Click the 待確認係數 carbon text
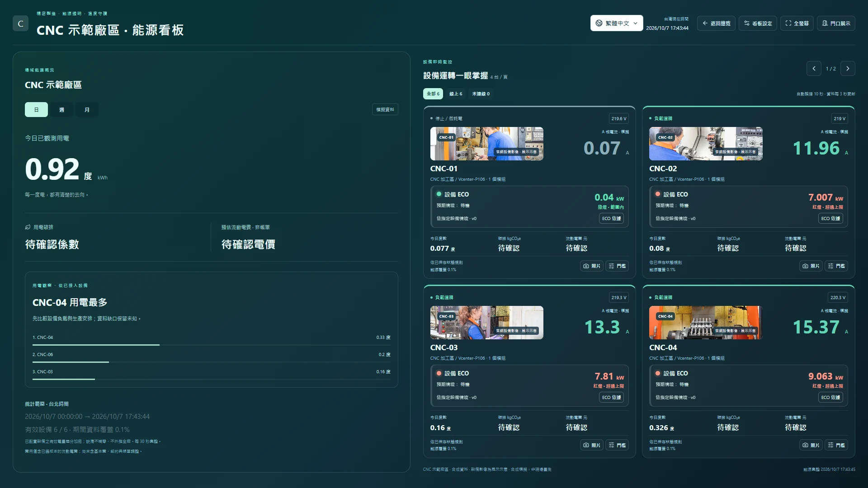Screen dimensions: 868x488 click(x=52, y=244)
